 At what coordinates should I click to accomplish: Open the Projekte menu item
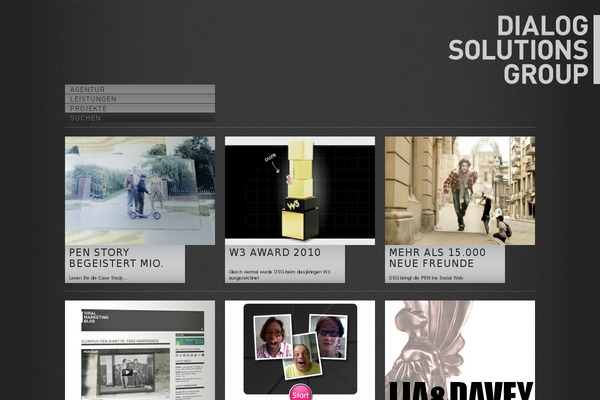[140, 108]
